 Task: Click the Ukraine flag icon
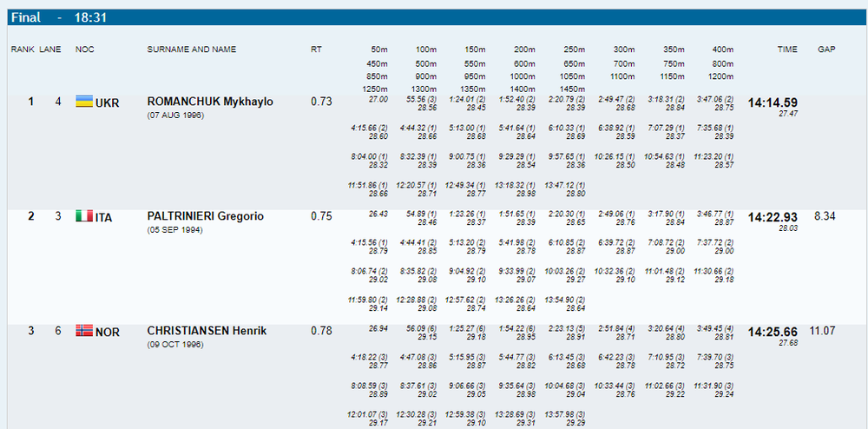coord(84,102)
